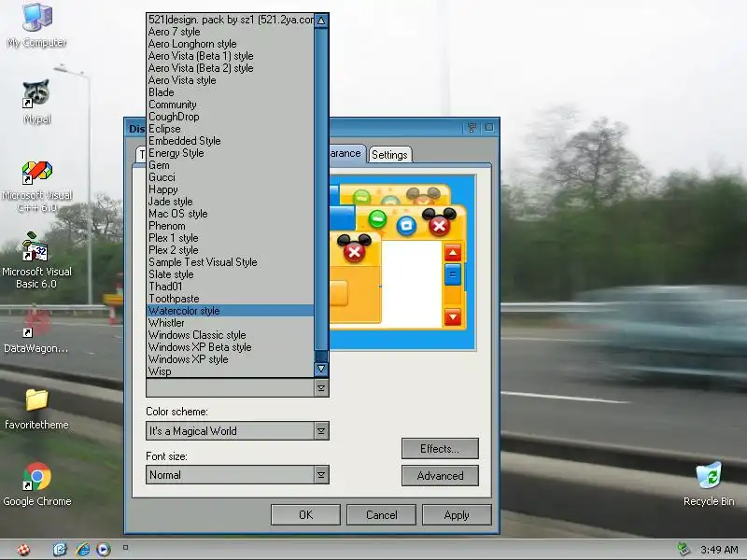Click the scroll up arrow of style list
Screen dimensions: 747x560
[x=321, y=21]
